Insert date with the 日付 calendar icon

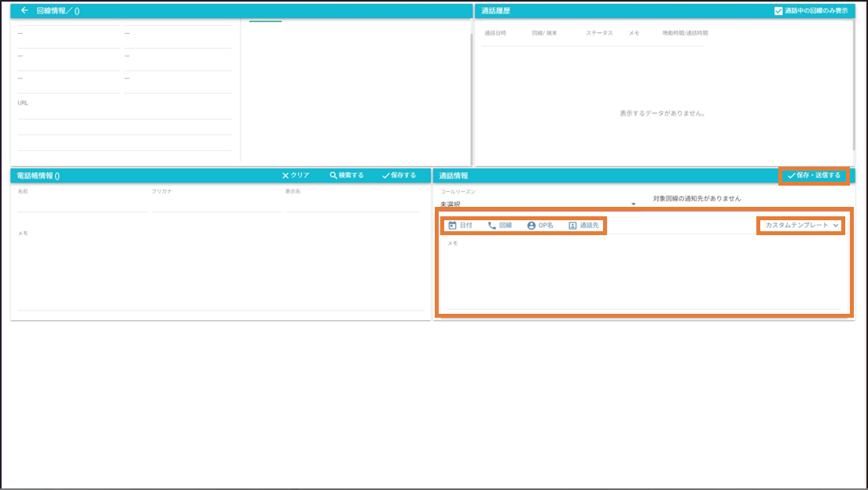[453, 226]
